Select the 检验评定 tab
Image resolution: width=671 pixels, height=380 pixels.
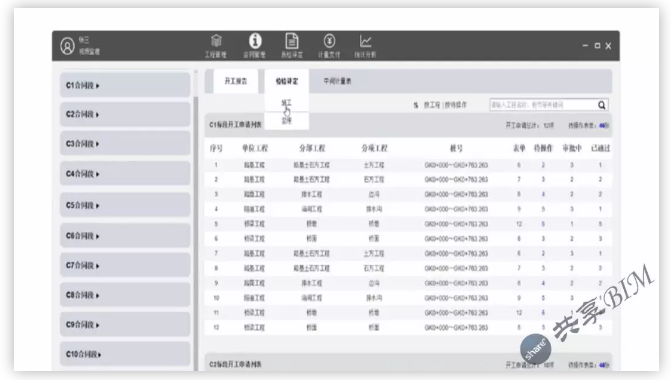pyautogui.click(x=287, y=81)
